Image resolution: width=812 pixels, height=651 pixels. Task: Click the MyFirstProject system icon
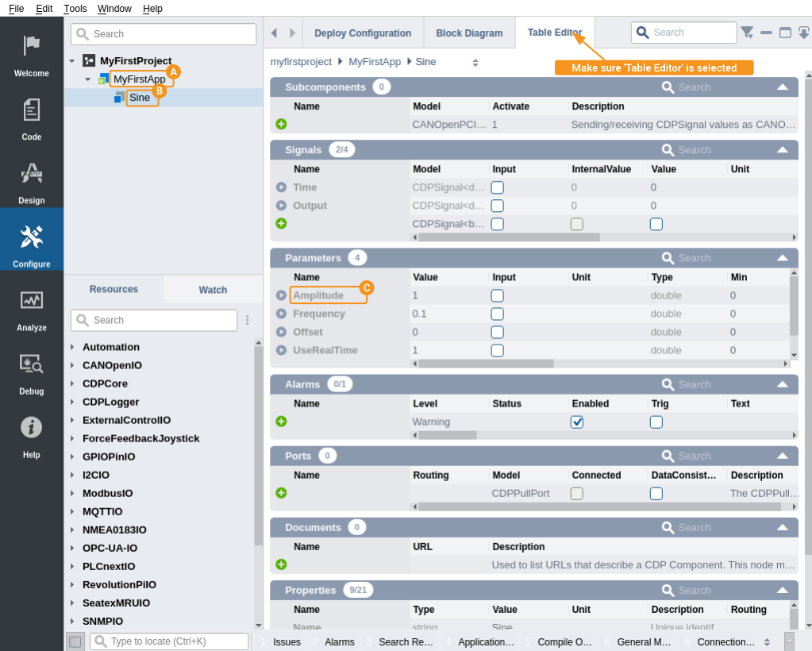89,60
